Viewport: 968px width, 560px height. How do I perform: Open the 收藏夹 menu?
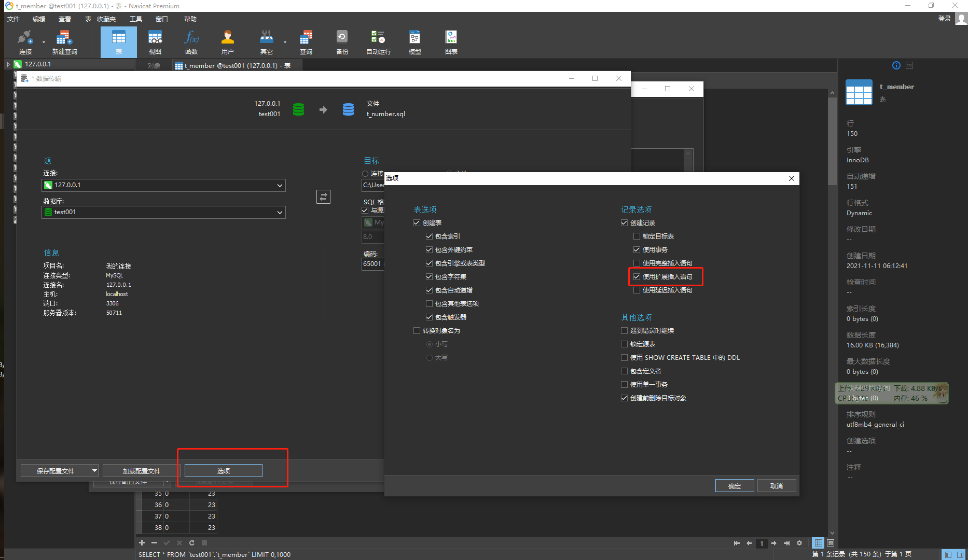(x=106, y=19)
